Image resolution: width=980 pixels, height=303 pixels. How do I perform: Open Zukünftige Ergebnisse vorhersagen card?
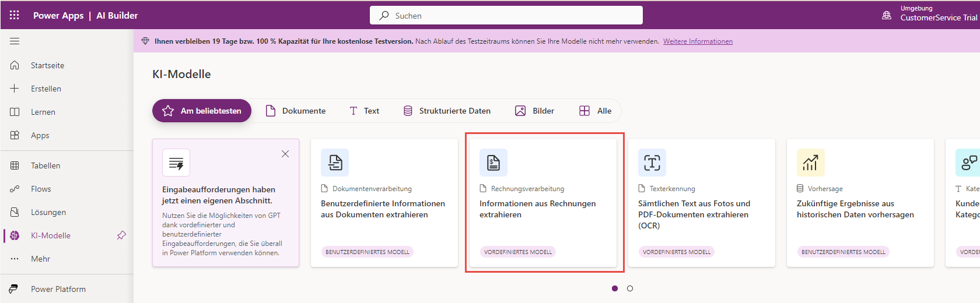[x=860, y=203]
